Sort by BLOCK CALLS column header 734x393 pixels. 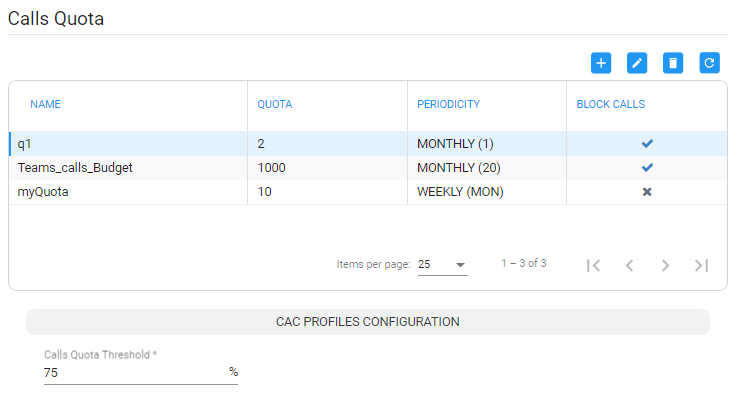610,104
